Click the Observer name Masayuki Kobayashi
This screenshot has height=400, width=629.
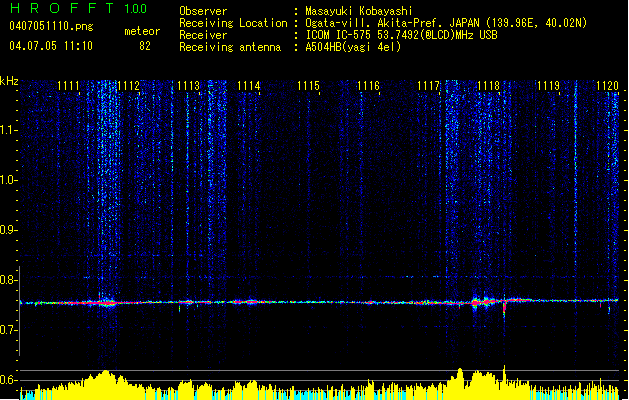359,11
